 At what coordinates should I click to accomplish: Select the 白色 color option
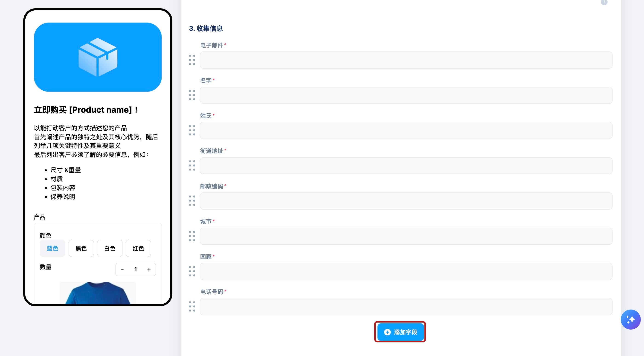110,248
